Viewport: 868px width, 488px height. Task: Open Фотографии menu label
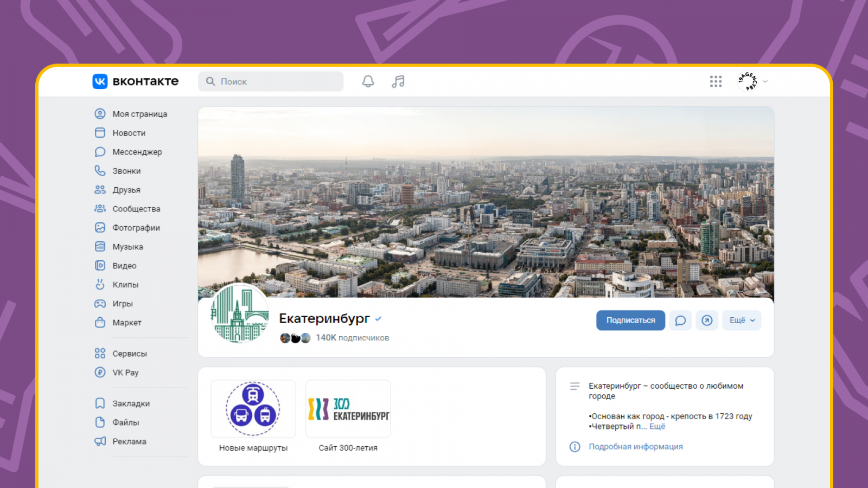pos(136,228)
